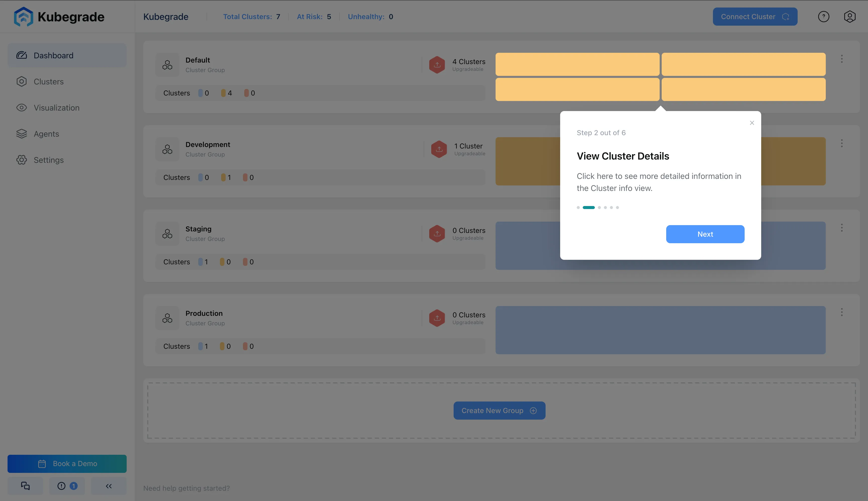This screenshot has width=868, height=501.
Task: Open Clusters in the sidebar
Action: pos(67,82)
